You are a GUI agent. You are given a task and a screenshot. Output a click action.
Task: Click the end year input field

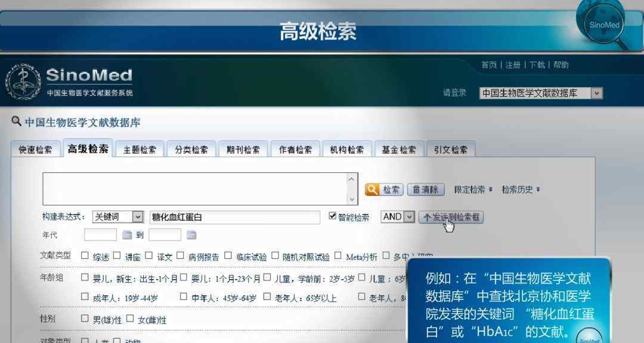coord(165,234)
